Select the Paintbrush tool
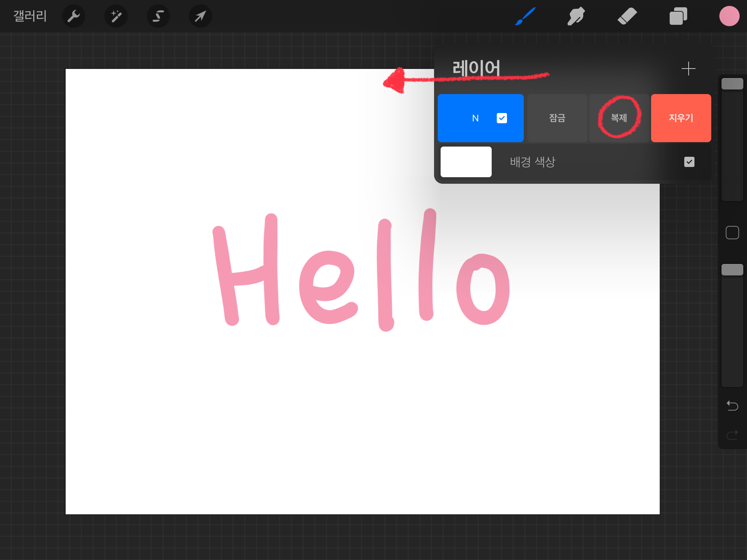The width and height of the screenshot is (747, 560). [x=525, y=16]
